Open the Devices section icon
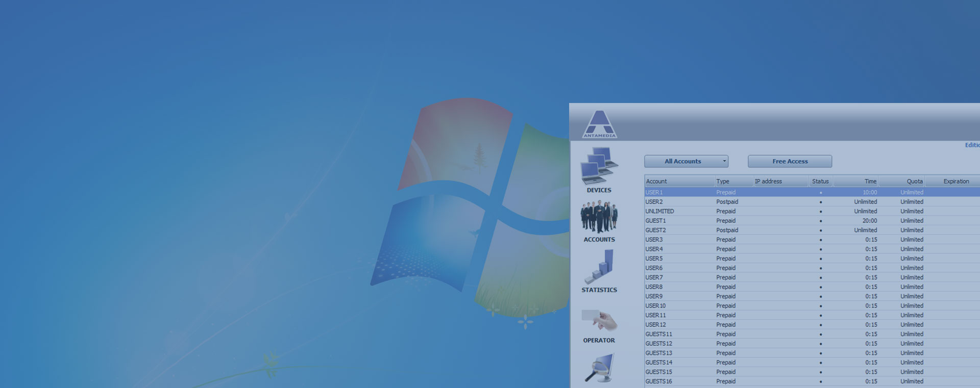The height and width of the screenshot is (388, 980). coord(599,167)
